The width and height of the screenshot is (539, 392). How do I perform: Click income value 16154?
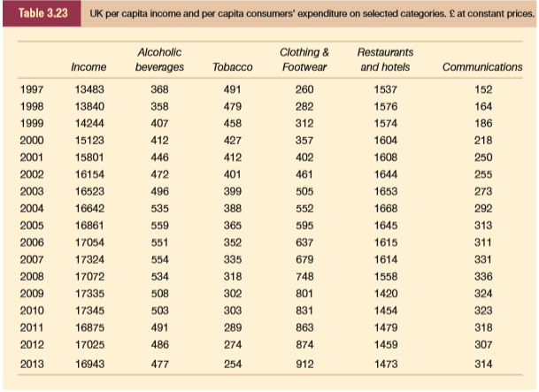pyautogui.click(x=89, y=174)
